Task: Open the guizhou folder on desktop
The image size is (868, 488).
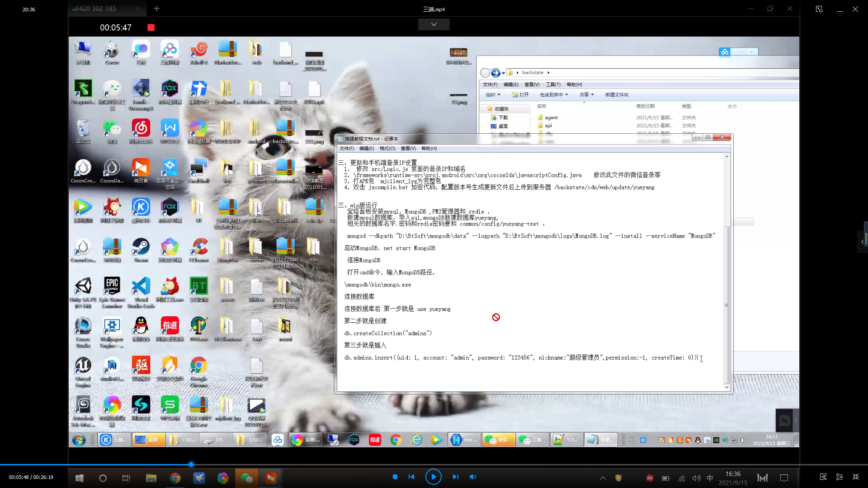Action: [256, 171]
